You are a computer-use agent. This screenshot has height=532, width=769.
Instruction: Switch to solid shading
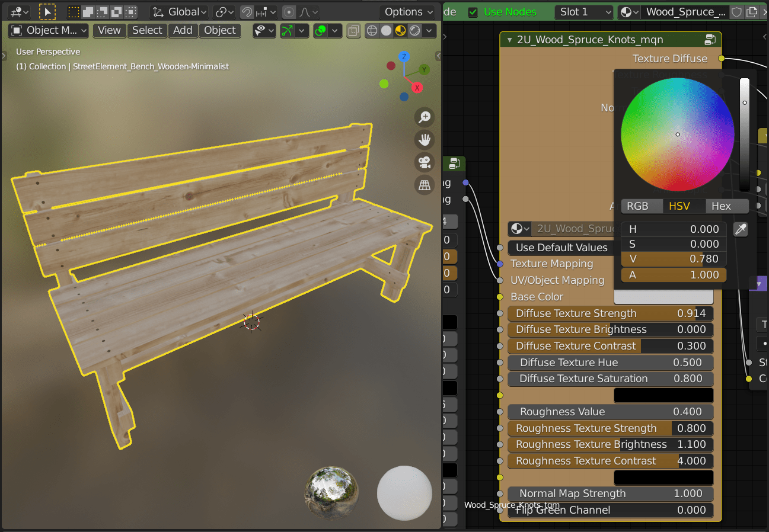pyautogui.click(x=386, y=30)
